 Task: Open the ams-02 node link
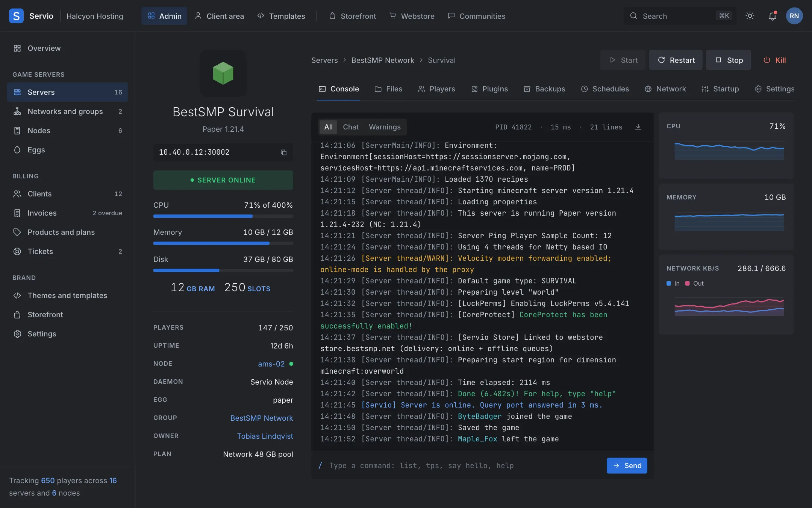[x=271, y=364]
